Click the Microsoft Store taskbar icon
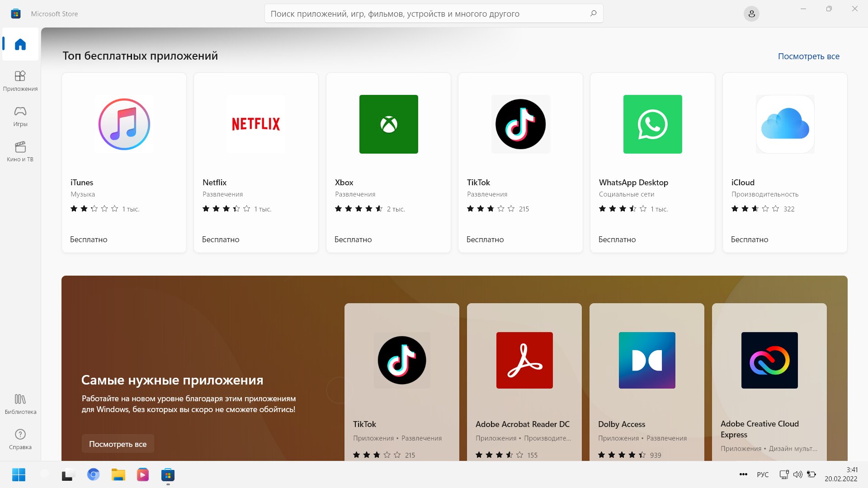 [168, 474]
